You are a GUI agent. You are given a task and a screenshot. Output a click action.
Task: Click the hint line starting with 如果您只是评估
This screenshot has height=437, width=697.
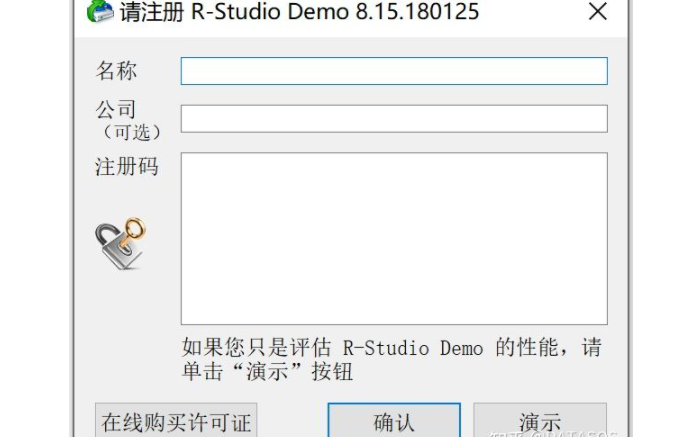(x=392, y=347)
